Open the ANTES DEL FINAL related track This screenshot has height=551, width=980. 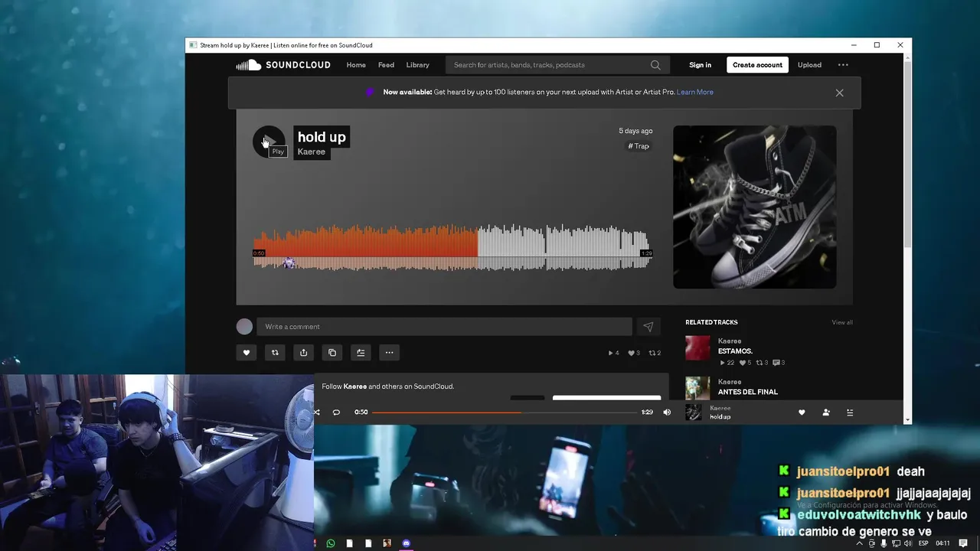748,392
